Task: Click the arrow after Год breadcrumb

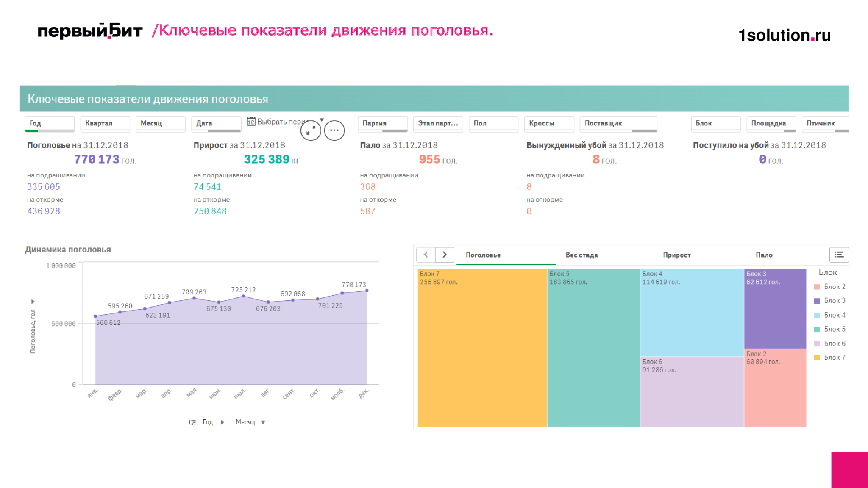Action: tap(222, 422)
